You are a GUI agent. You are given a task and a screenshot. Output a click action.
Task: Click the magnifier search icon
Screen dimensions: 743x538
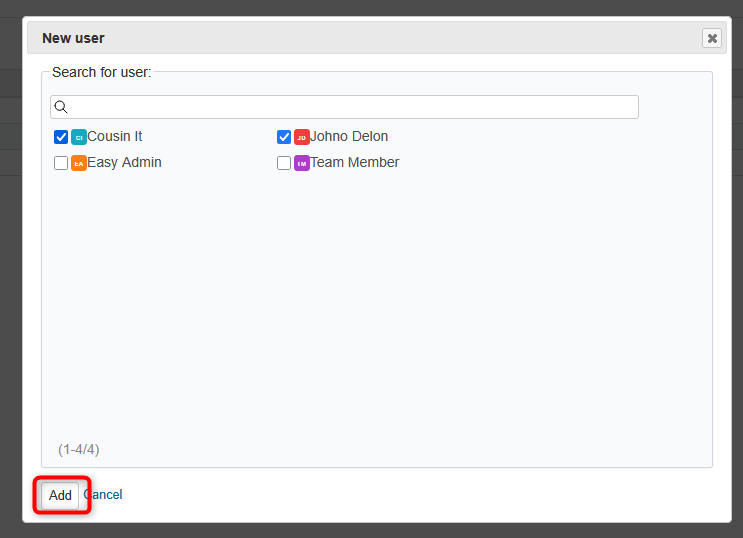tap(61, 107)
